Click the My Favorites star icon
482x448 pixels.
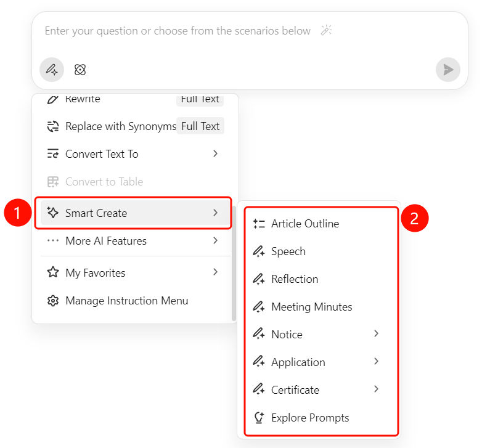coord(53,272)
